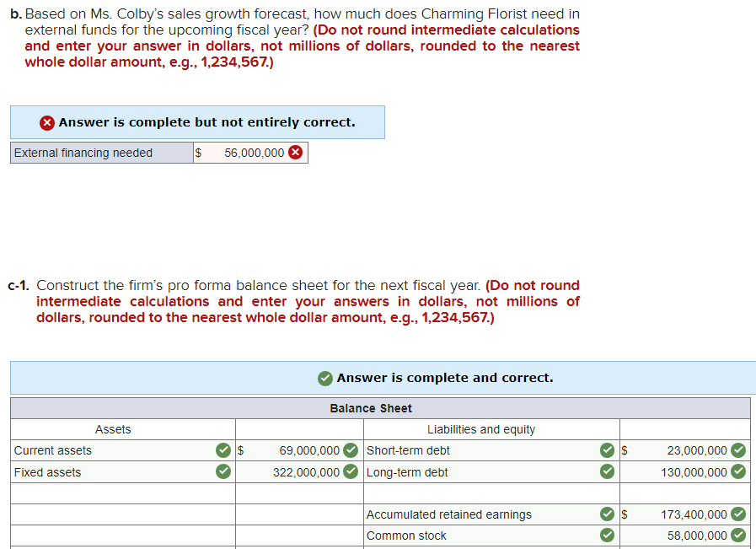Screen dimensions: 756x549
Task: Click the red X icon in the 'not entirely correct' banner
Action: 46,123
